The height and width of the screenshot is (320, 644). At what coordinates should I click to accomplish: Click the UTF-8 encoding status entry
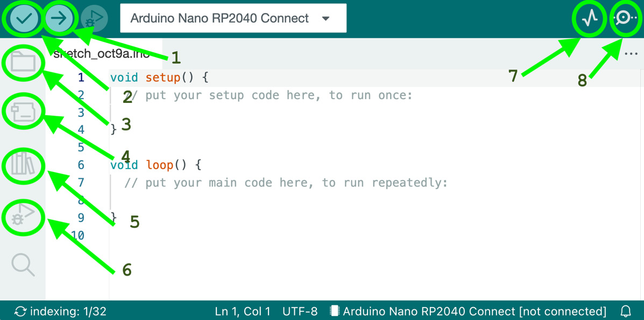click(300, 311)
